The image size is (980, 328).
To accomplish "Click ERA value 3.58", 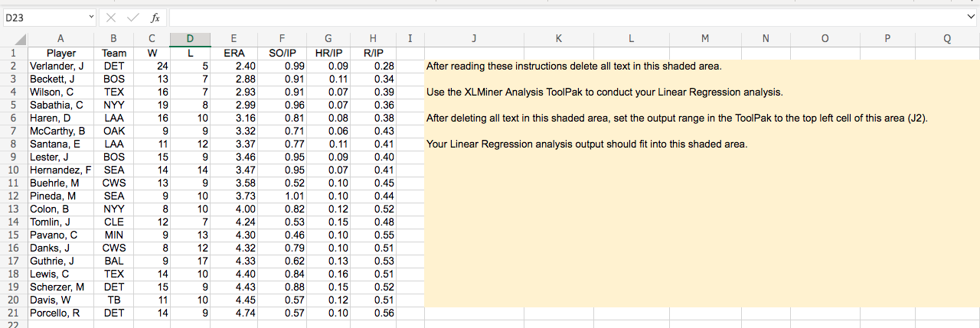I will (234, 183).
